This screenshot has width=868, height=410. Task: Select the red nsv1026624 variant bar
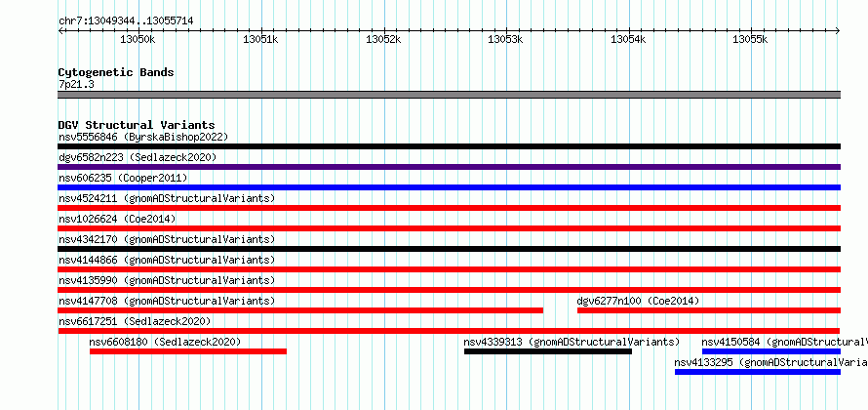coord(449,228)
